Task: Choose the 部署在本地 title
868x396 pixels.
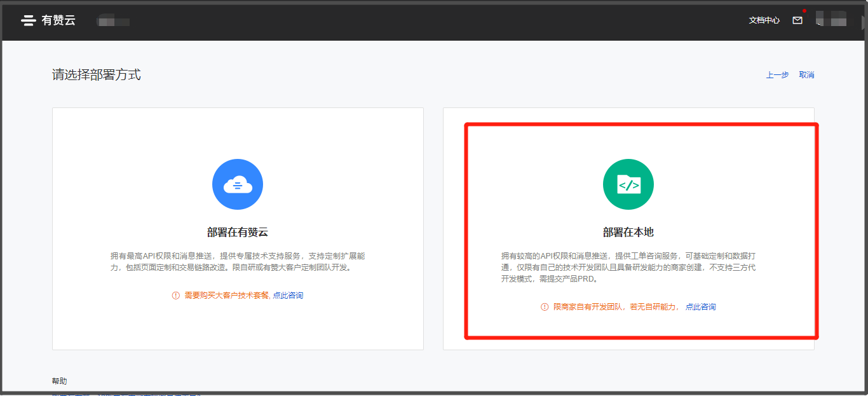Action: tap(628, 233)
